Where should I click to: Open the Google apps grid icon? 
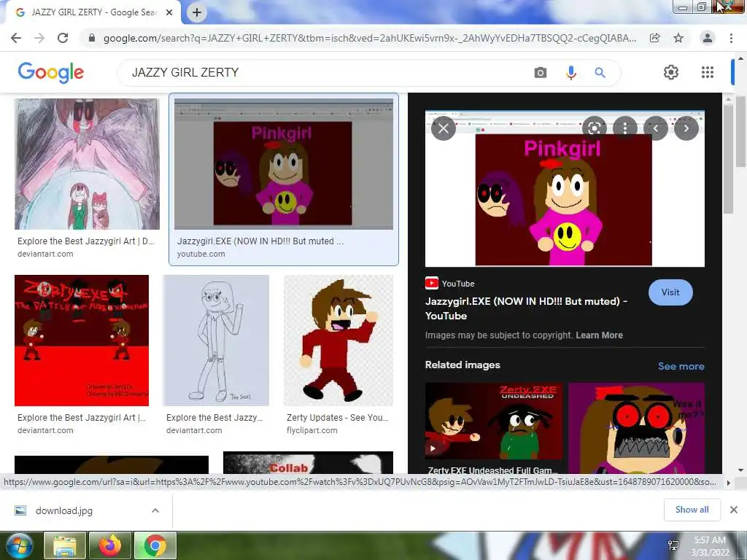(708, 72)
